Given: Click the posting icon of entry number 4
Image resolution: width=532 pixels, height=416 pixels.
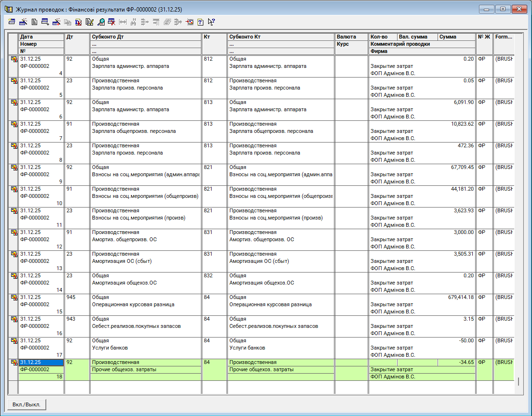Looking at the screenshot, I should [14, 59].
